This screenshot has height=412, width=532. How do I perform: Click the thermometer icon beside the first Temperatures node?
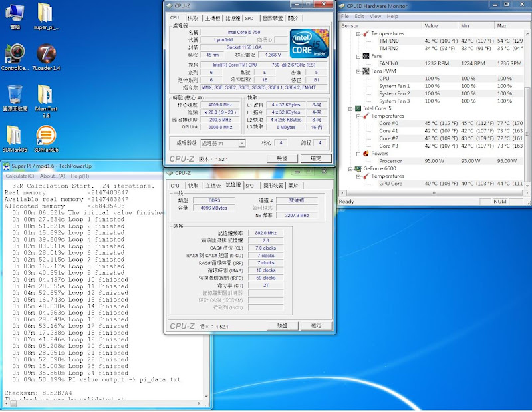pyautogui.click(x=366, y=33)
